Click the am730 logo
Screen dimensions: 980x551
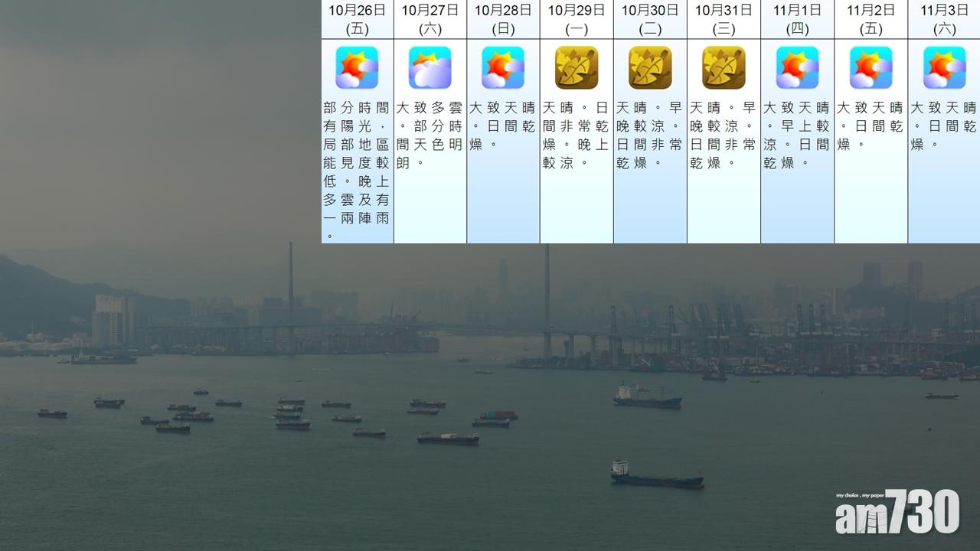point(897,511)
